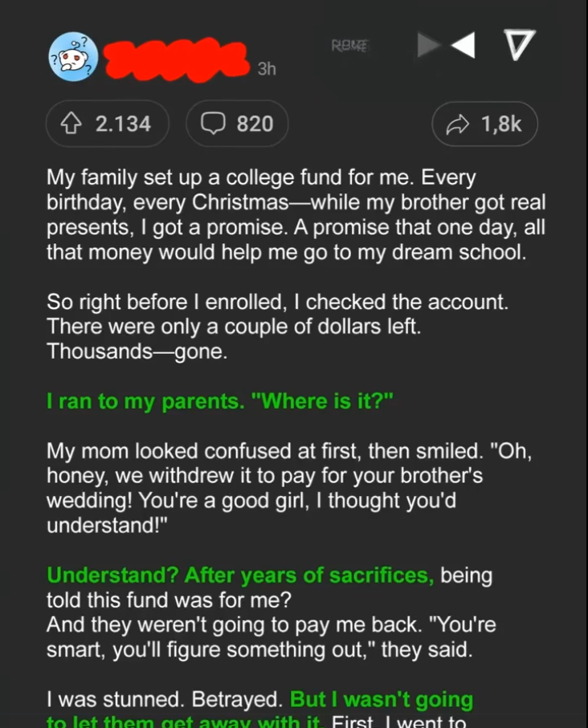This screenshot has height=728, width=588.
Task: Click the upvote count number 2.134
Action: (123, 124)
